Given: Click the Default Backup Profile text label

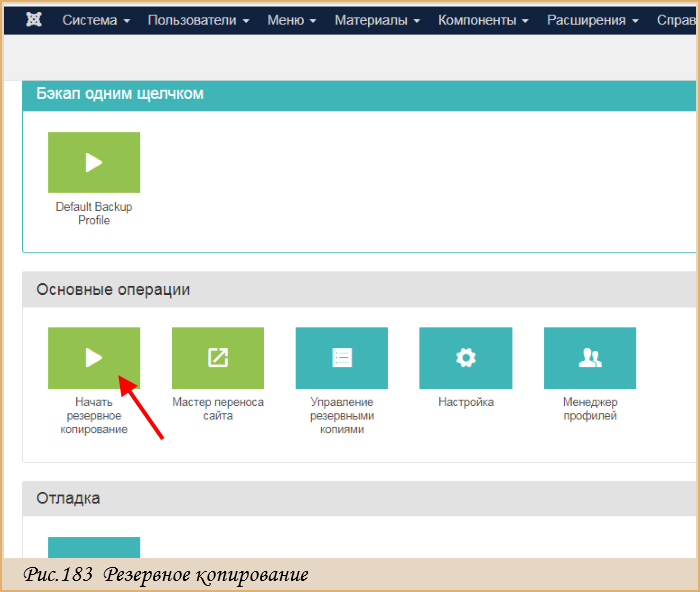Looking at the screenshot, I should pyautogui.click(x=94, y=213).
